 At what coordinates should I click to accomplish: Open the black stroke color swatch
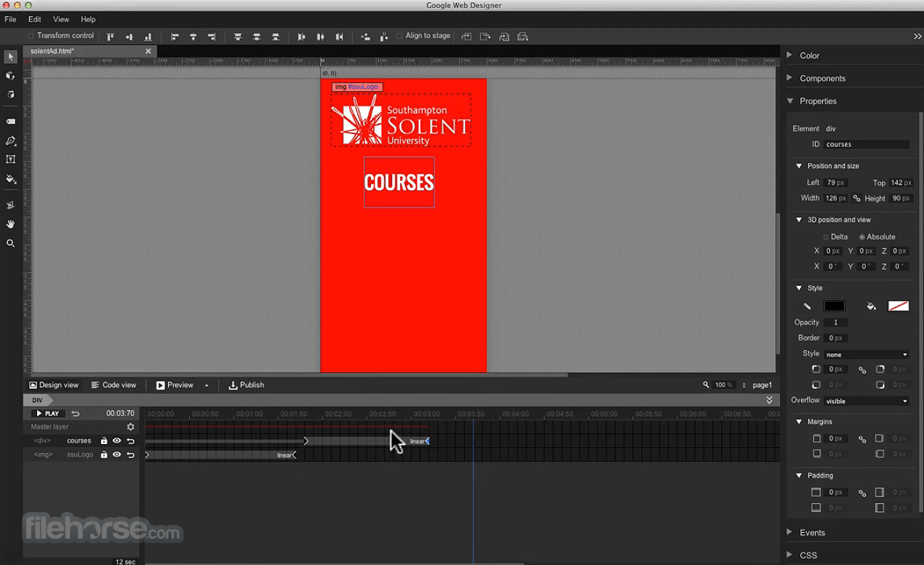(x=834, y=307)
